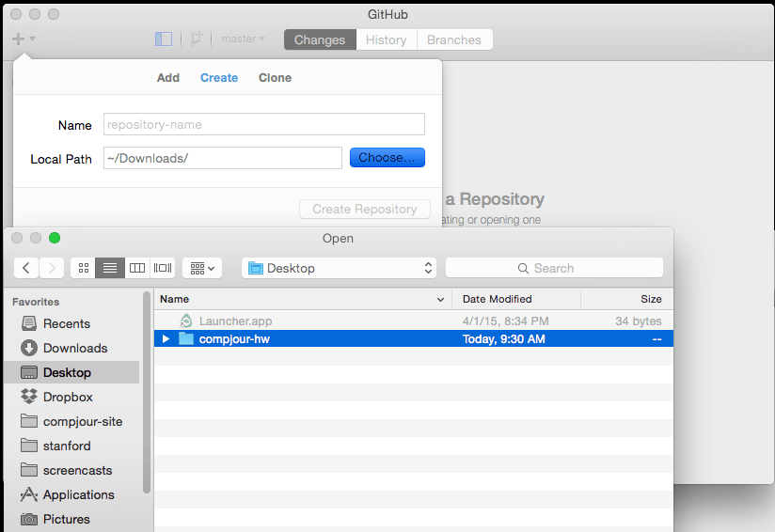This screenshot has width=775, height=532.
Task: Switch to cover flow view
Action: point(163,268)
